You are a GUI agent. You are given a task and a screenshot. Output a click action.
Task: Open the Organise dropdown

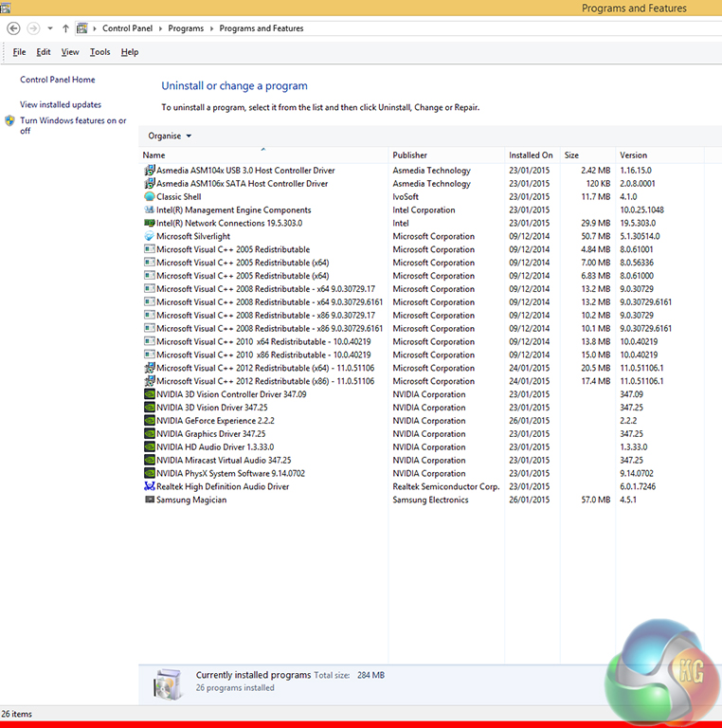pos(170,136)
